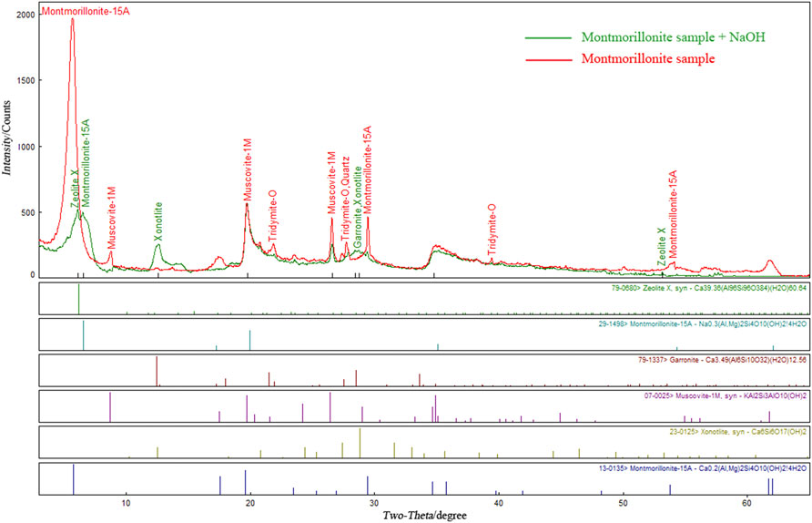Screen dimensions: 812x523
Task: Click the red 'Montmorillonite-15A' label near 29.5 degrees
Action: pyautogui.click(x=368, y=169)
